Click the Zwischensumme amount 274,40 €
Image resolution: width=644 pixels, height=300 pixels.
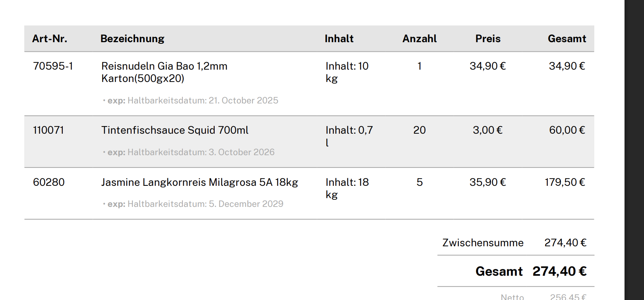tap(565, 243)
